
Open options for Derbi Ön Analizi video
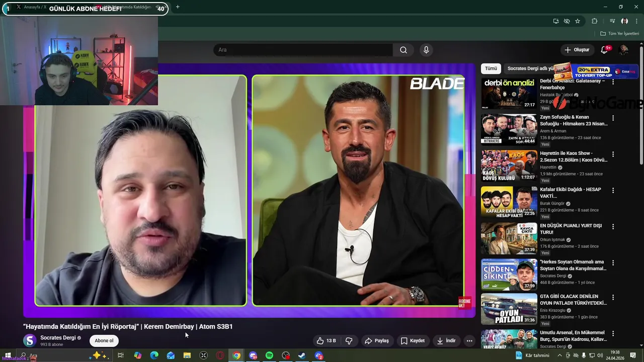tap(613, 82)
